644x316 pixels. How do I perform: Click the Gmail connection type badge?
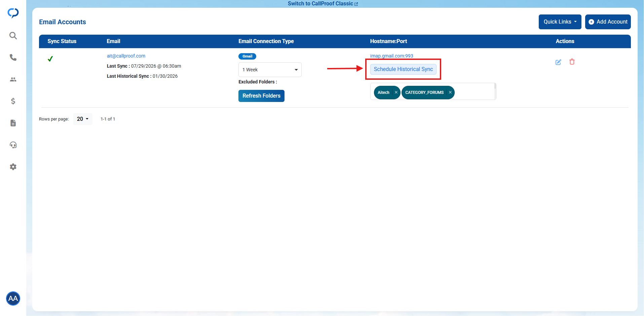[x=247, y=56]
